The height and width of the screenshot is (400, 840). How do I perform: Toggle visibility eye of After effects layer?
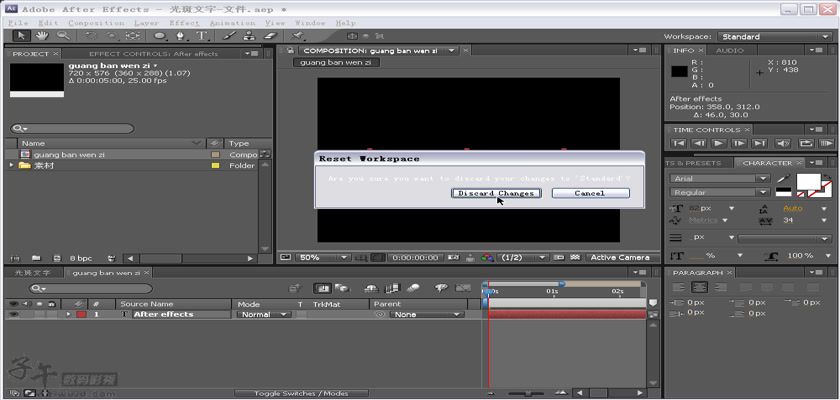(13, 315)
